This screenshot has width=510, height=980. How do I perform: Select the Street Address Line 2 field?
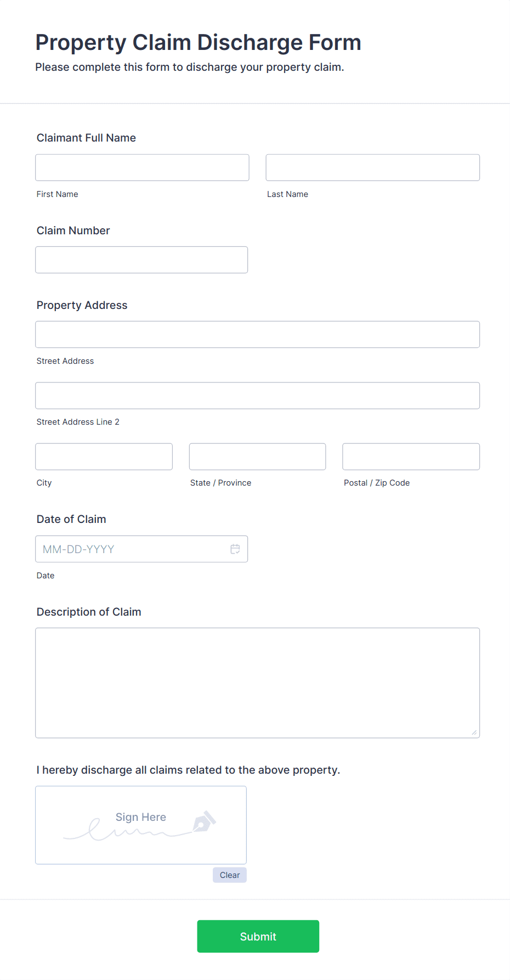pyautogui.click(x=257, y=395)
